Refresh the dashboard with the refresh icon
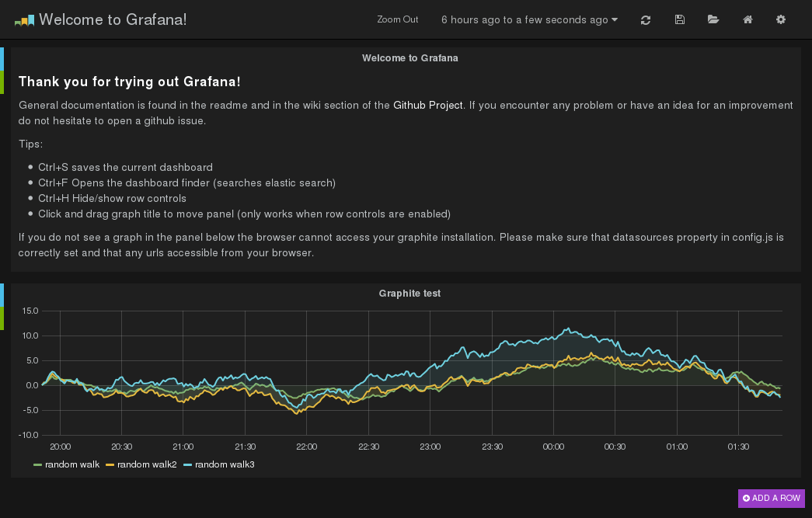Image resolution: width=812 pixels, height=518 pixels. [x=645, y=19]
